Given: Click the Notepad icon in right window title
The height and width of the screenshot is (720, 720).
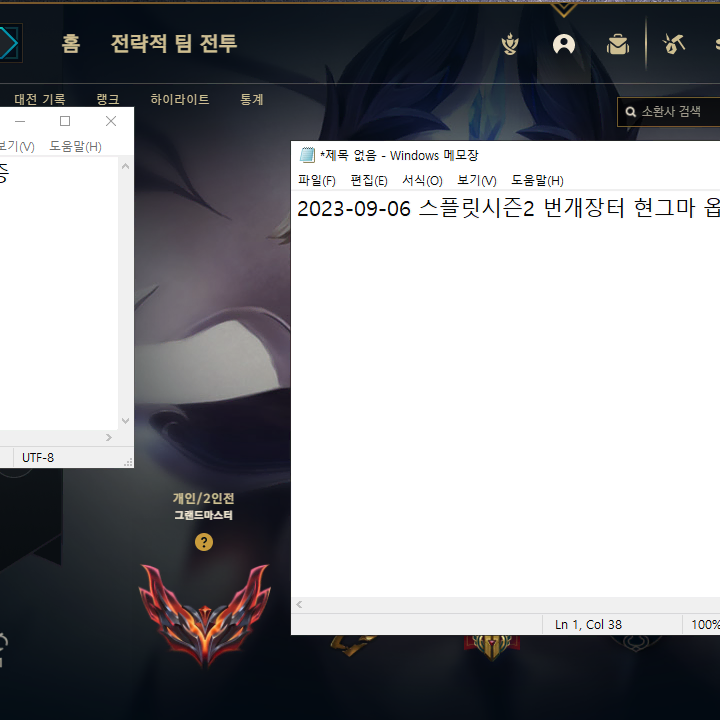Looking at the screenshot, I should [307, 155].
